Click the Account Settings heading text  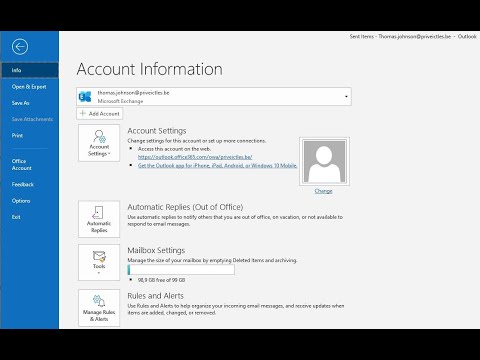tap(157, 131)
